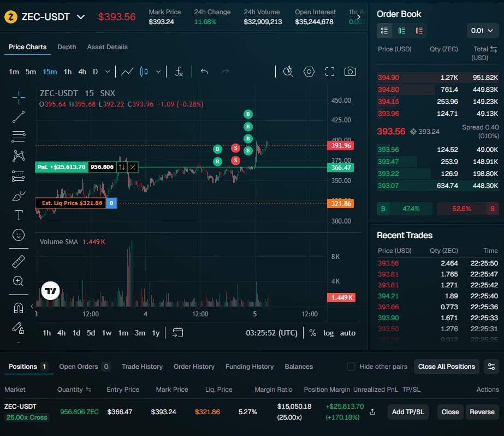504x436 pixels.
Task: Select the Est. Liq Price line label
Action: [x=70, y=203]
